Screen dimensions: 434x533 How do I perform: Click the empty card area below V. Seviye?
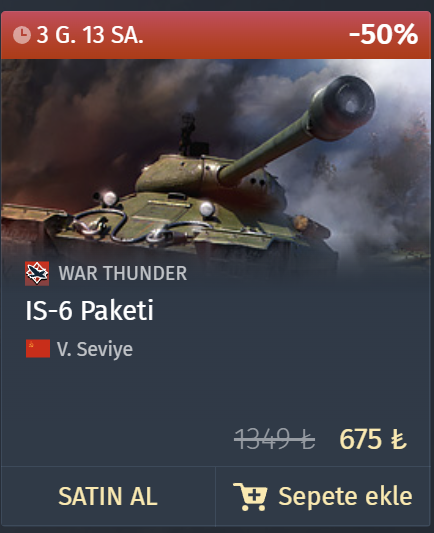pyautogui.click(x=216, y=391)
